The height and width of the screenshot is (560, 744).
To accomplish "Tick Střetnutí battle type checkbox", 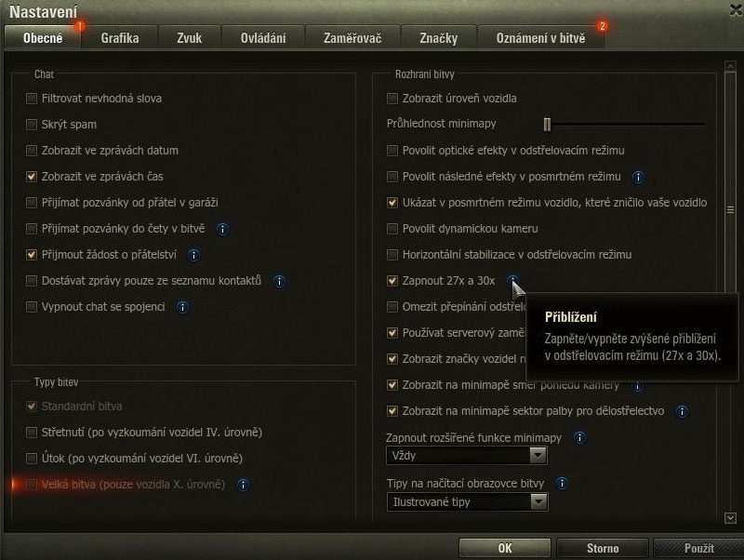I will (32, 433).
